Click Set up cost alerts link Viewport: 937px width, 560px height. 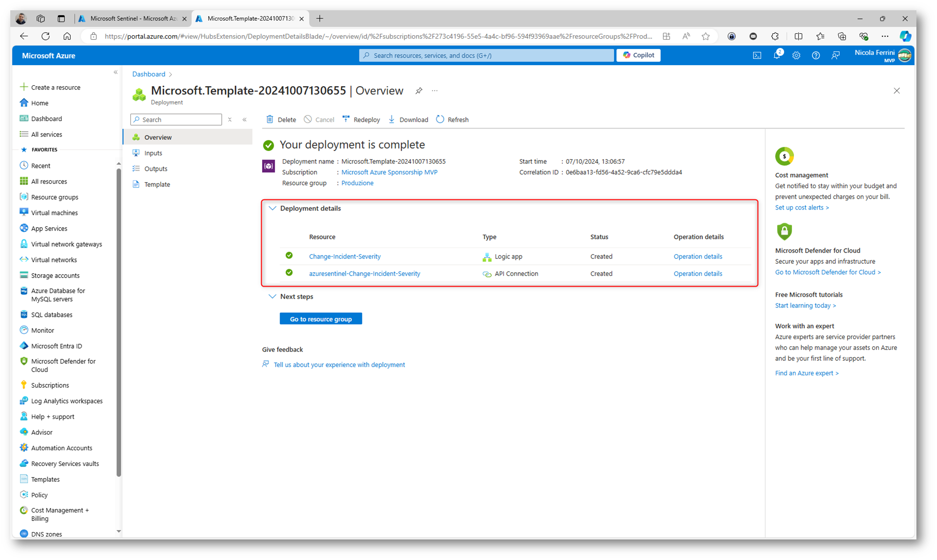pos(802,207)
